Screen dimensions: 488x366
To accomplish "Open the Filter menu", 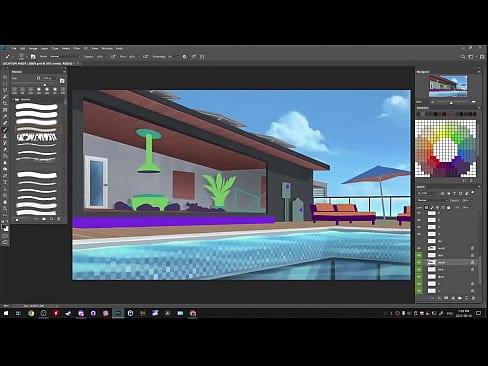I will [77, 49].
